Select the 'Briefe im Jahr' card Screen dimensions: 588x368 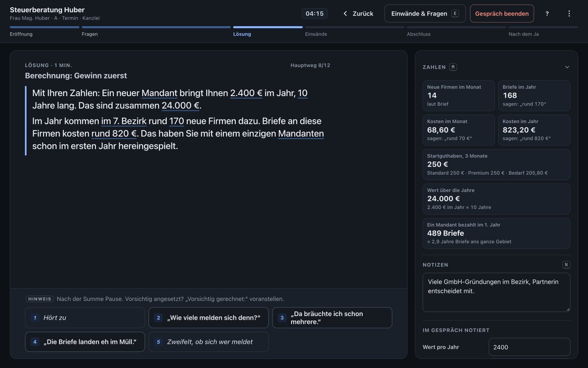(x=534, y=95)
